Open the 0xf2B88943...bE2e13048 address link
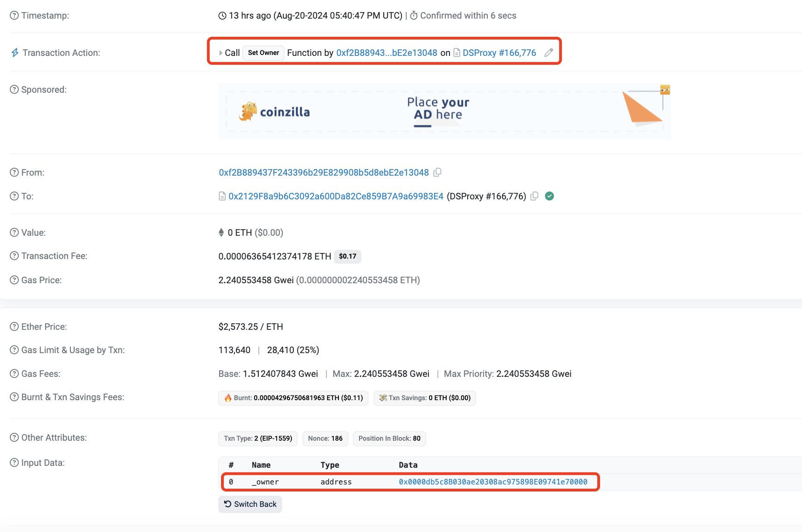The height and width of the screenshot is (532, 802). point(387,53)
